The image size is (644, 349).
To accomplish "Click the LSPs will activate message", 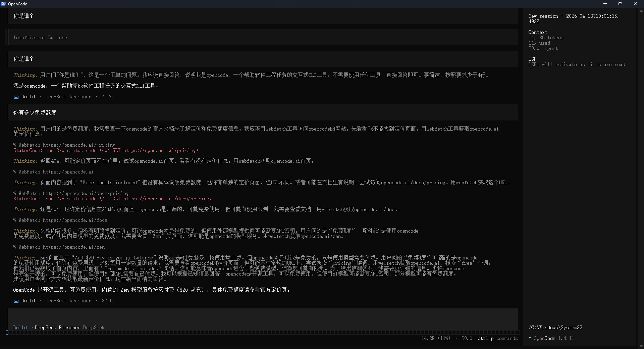I will [x=577, y=64].
